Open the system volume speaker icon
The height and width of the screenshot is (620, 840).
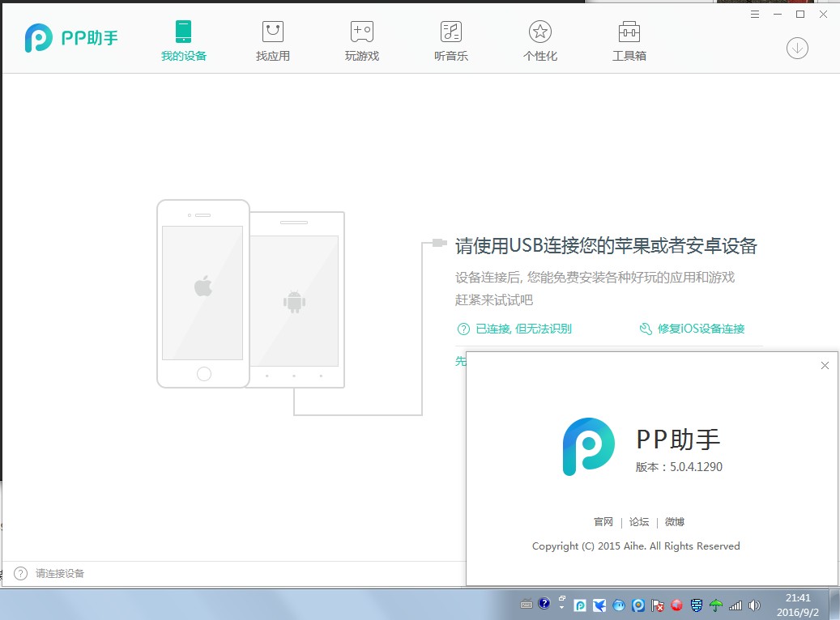(754, 605)
